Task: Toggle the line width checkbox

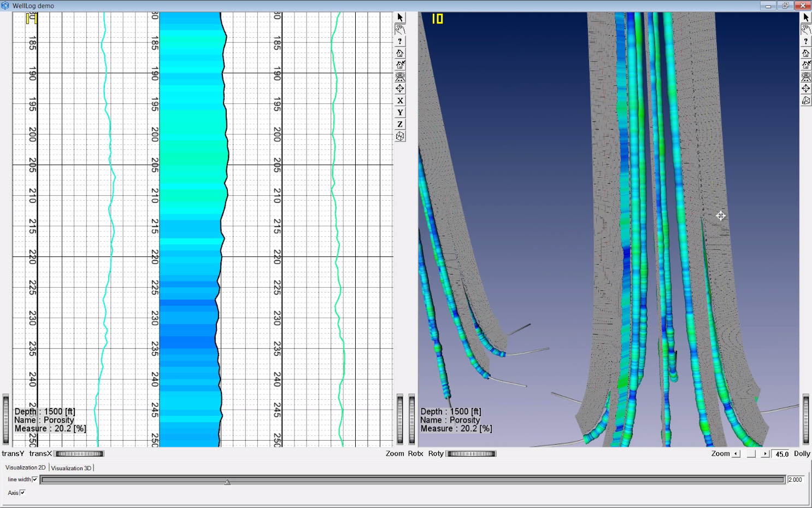Action: click(x=35, y=480)
